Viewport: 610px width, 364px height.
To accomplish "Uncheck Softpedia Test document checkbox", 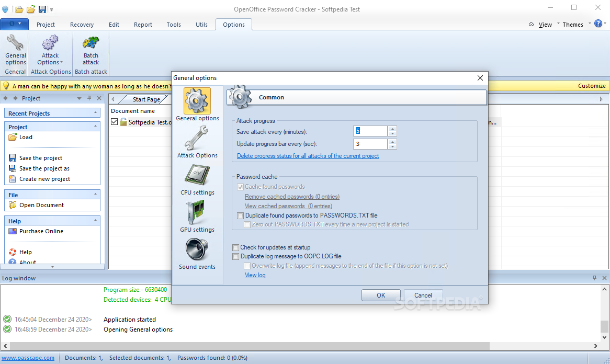I will pos(115,122).
